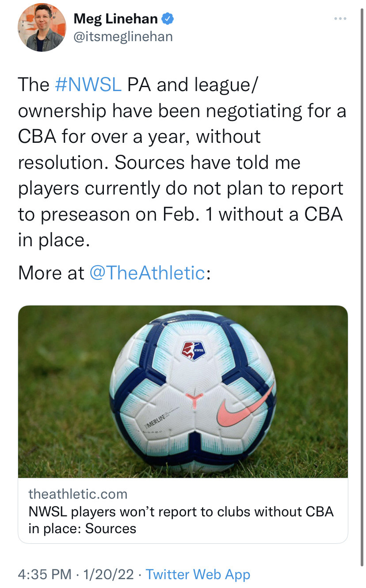
Task: Open the article headline about CBA
Action: [x=180, y=520]
